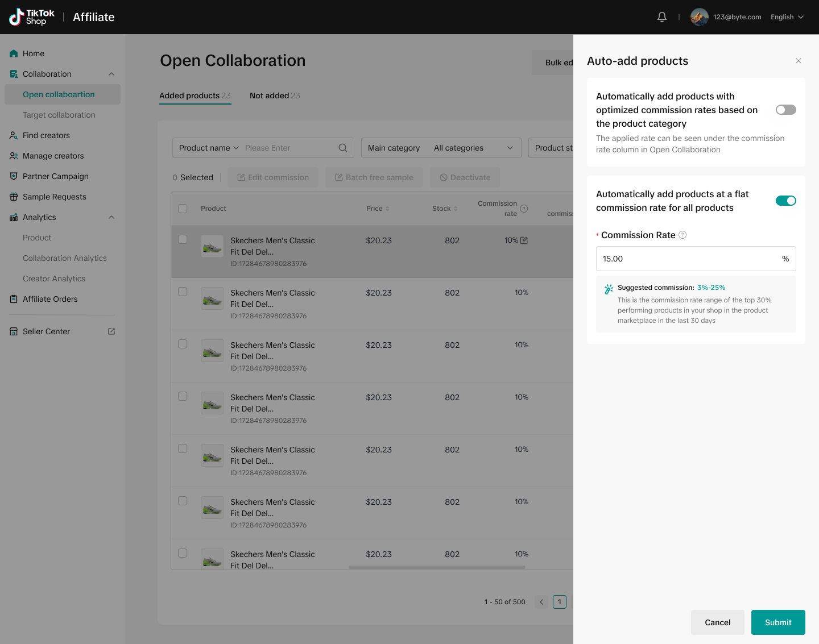
Task: Click the Cancel button
Action: tap(717, 622)
